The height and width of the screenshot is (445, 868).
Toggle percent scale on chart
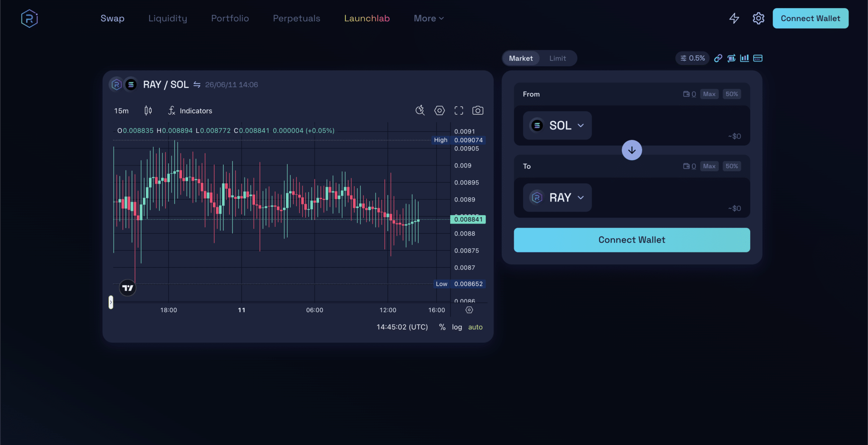click(442, 327)
